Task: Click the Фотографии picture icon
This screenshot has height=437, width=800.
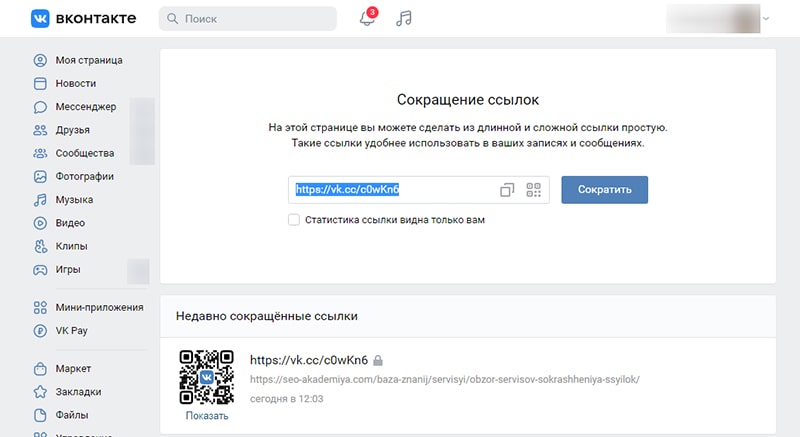Action: 40,176
